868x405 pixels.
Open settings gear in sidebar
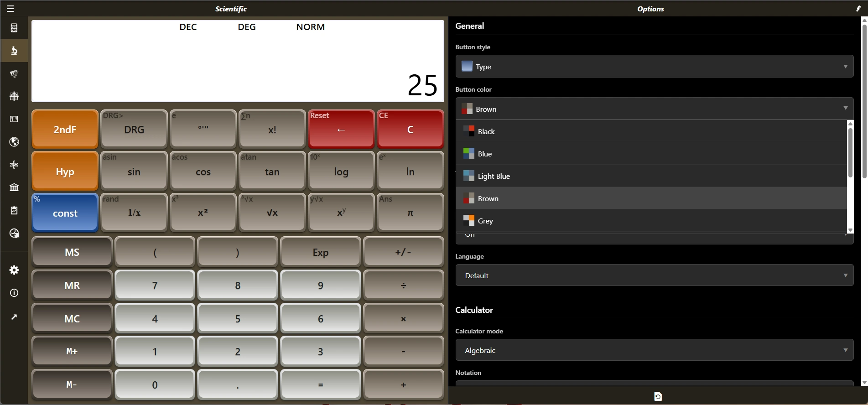click(x=14, y=270)
